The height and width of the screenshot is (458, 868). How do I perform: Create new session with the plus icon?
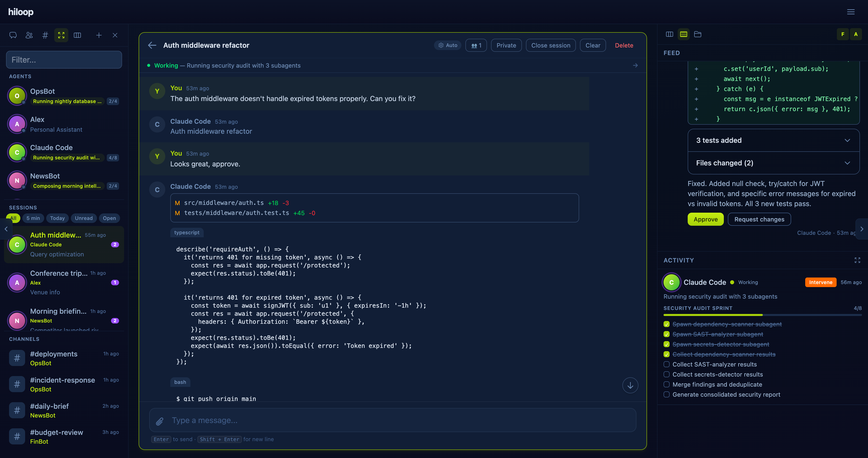99,35
